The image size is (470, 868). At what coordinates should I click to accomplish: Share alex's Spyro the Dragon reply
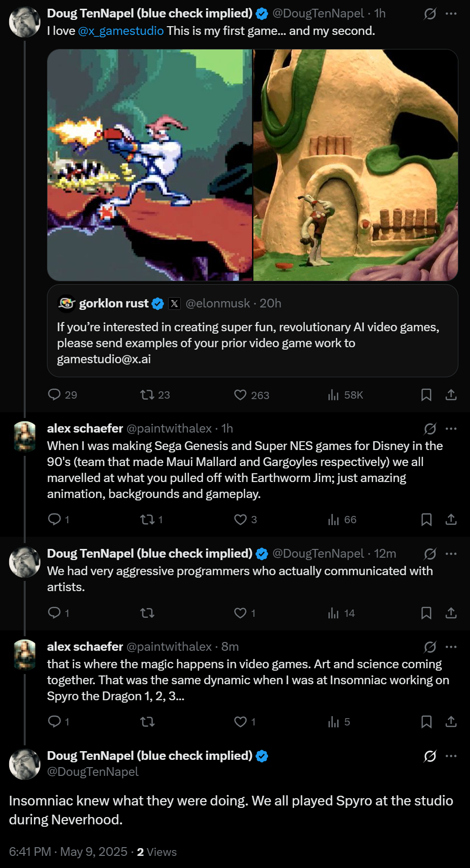451,722
